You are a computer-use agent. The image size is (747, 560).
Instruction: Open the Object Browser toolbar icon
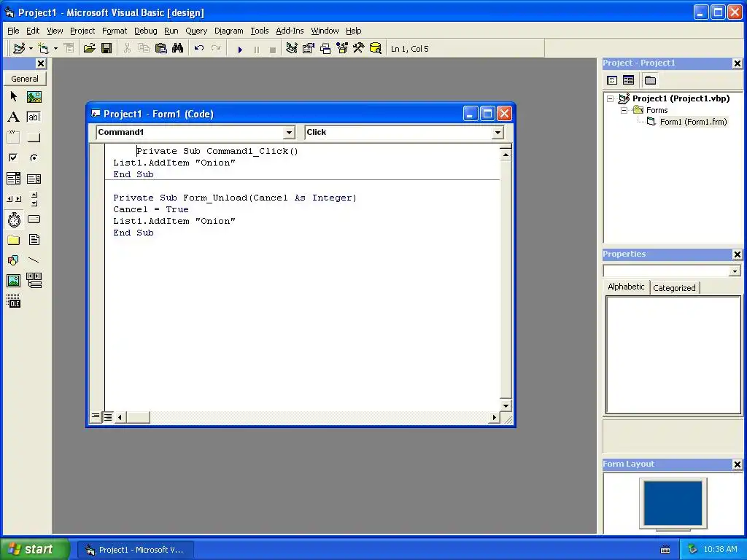(342, 49)
